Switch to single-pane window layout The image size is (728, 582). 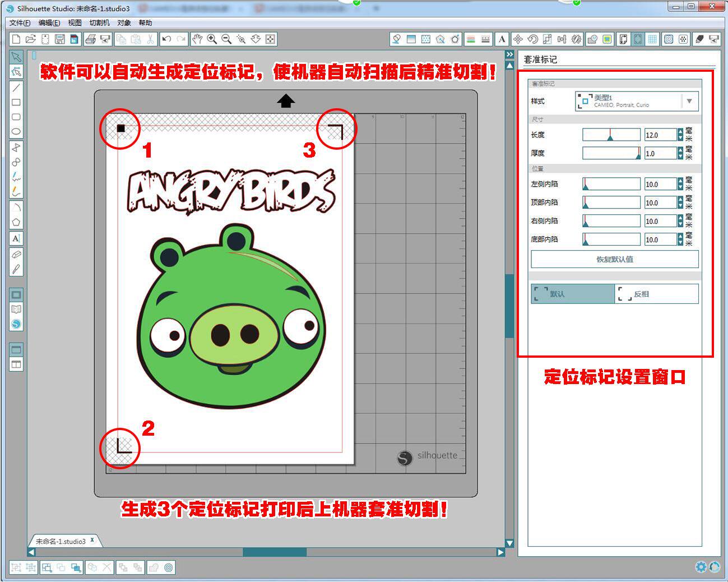point(16,349)
